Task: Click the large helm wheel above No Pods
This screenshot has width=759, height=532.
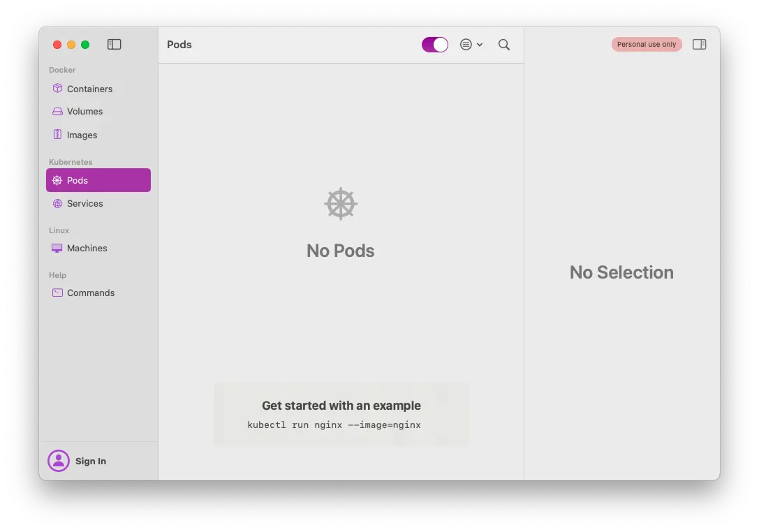Action: [340, 203]
